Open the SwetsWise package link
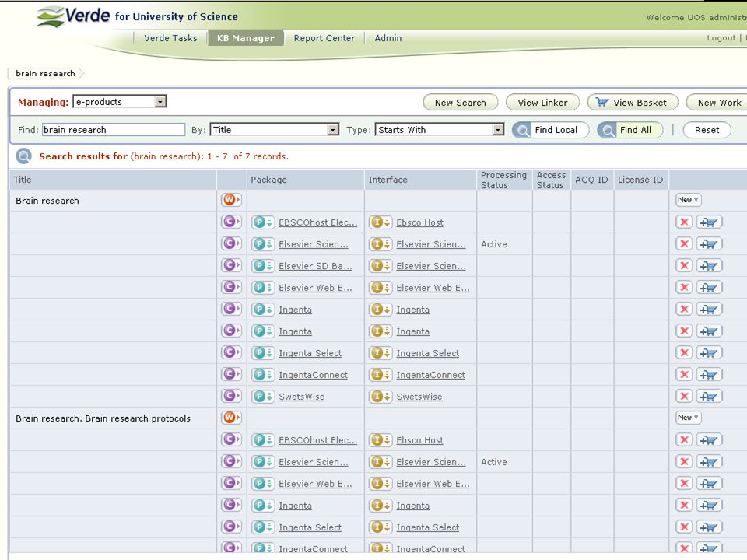Image resolution: width=747 pixels, height=560 pixels. 302,397
